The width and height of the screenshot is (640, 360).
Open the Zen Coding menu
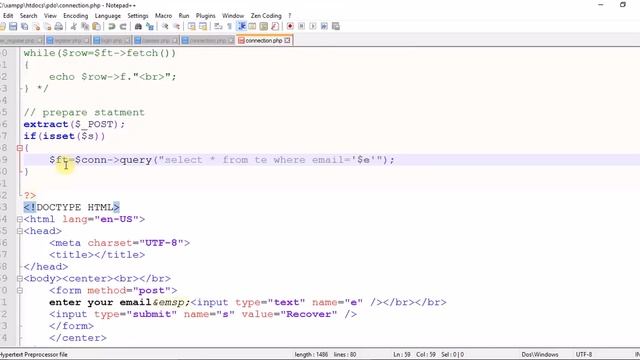pyautogui.click(x=266, y=16)
